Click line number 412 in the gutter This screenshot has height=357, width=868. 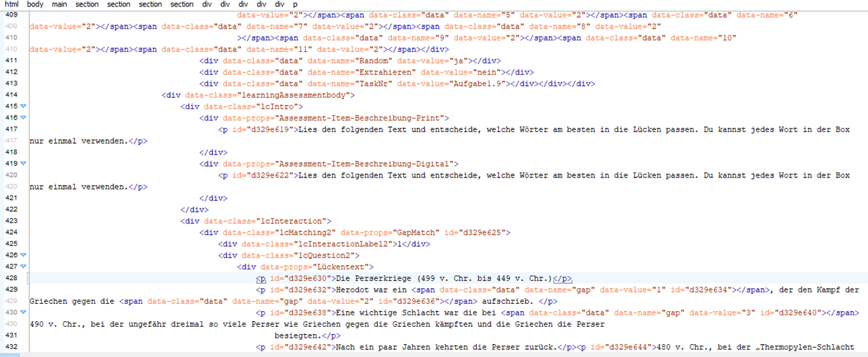click(11, 72)
